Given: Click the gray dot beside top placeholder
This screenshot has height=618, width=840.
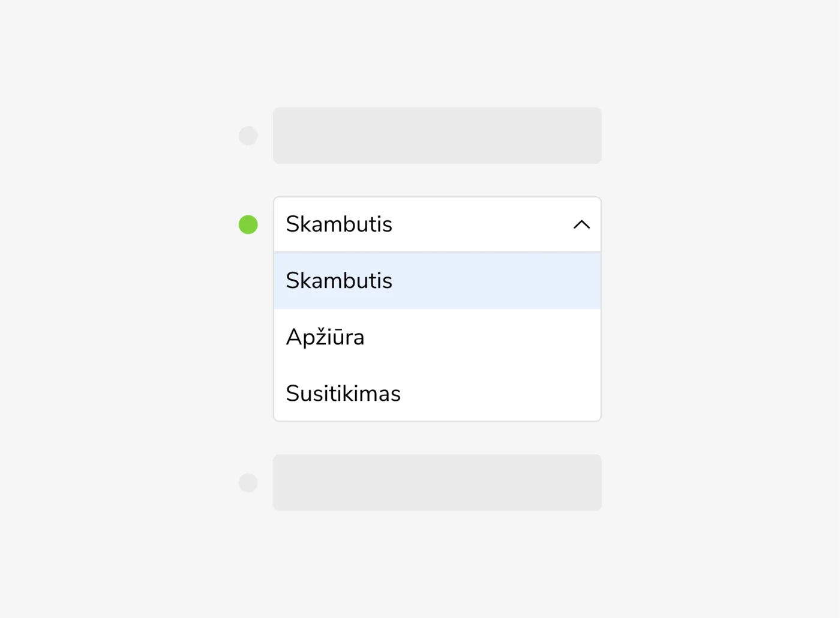Looking at the screenshot, I should (x=248, y=136).
